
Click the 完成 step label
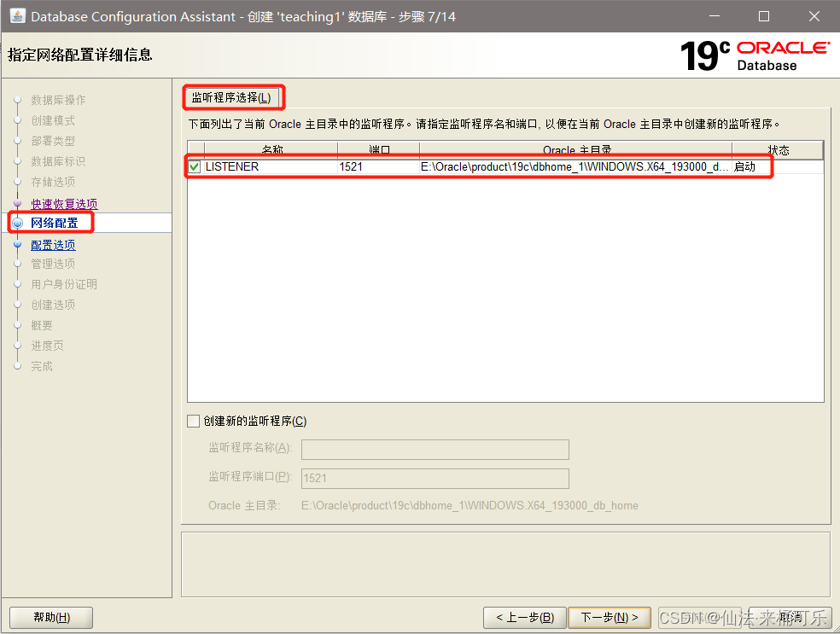[41, 366]
